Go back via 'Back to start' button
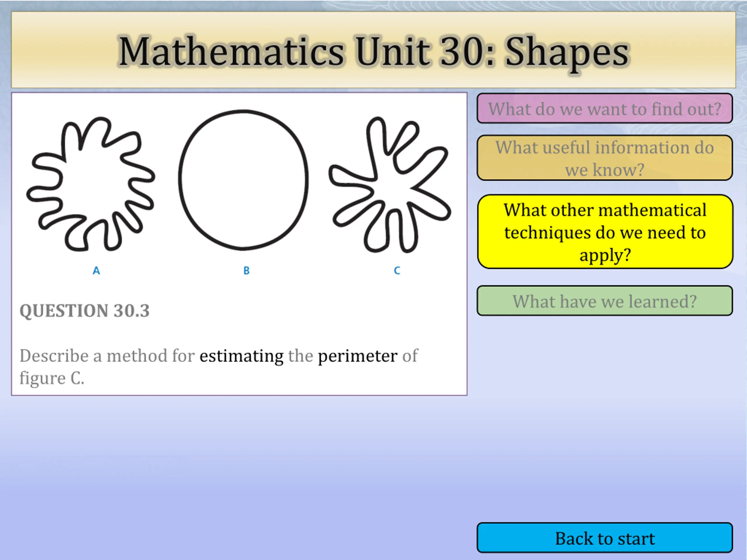 click(x=605, y=538)
